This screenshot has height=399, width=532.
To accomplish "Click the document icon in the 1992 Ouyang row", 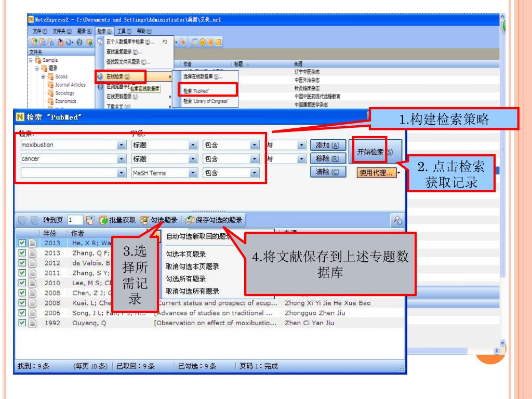I will 33,323.
